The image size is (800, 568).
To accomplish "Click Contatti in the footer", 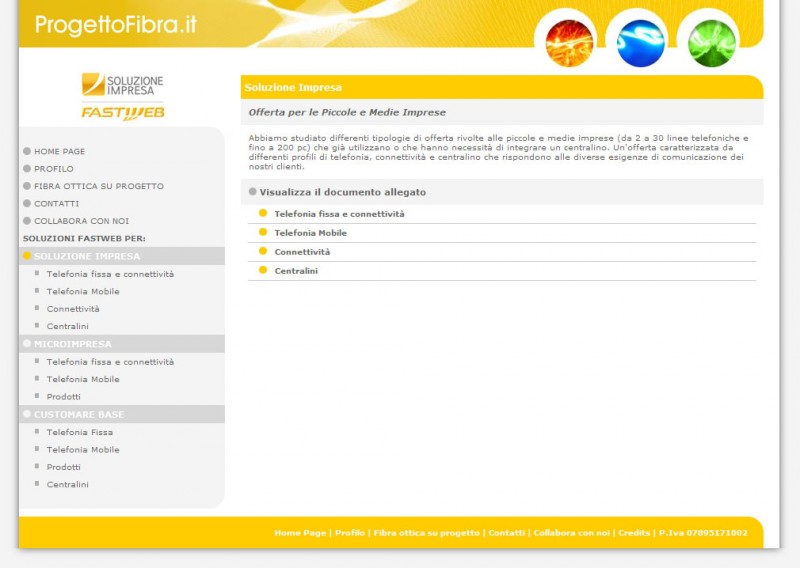I will point(507,533).
